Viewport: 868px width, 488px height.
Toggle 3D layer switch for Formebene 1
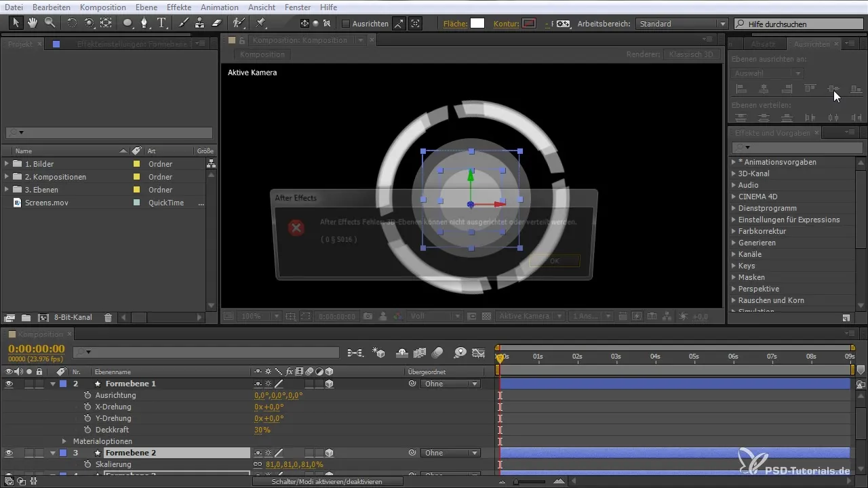tap(329, 384)
